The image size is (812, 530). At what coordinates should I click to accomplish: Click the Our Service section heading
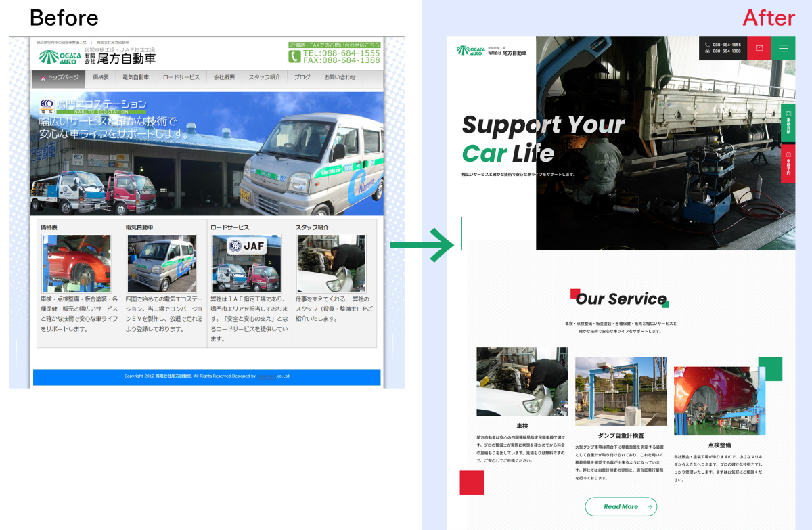pyautogui.click(x=621, y=299)
